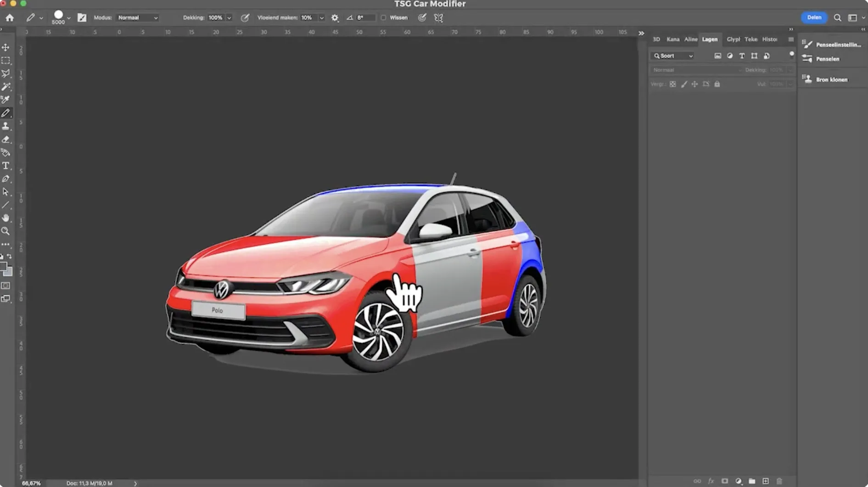Filter layers by pixel layers
This screenshot has height=487, width=868.
pos(717,56)
